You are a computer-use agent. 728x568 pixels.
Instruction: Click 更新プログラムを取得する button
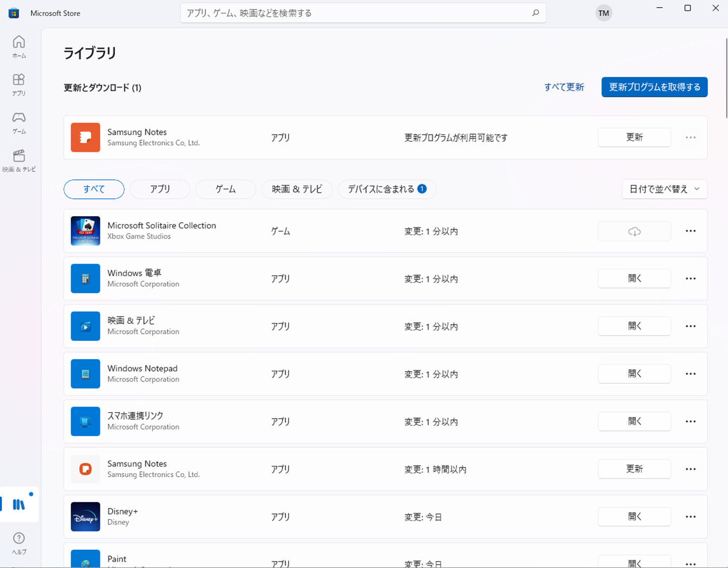pyautogui.click(x=654, y=87)
